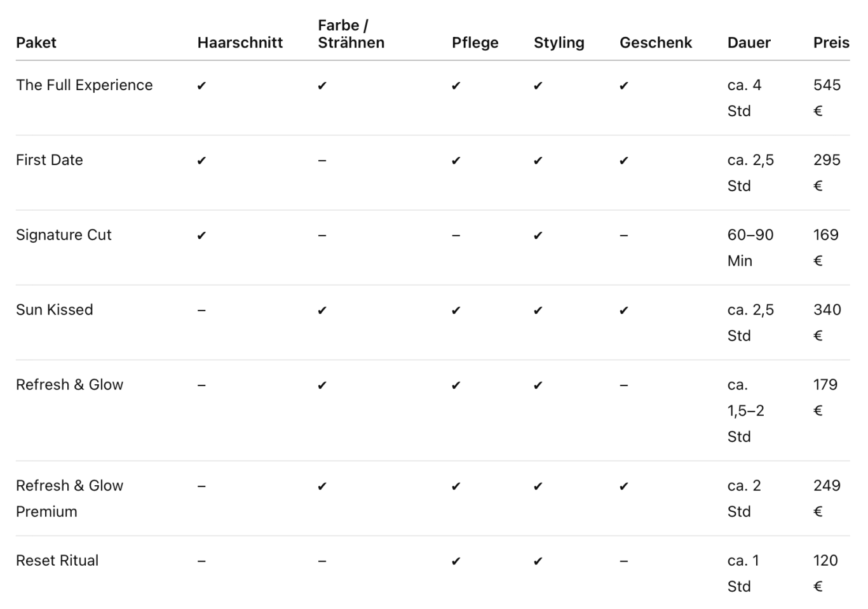868x609 pixels.
Task: Click the Styling checkmark for Signature Cut
Action: tap(538, 236)
